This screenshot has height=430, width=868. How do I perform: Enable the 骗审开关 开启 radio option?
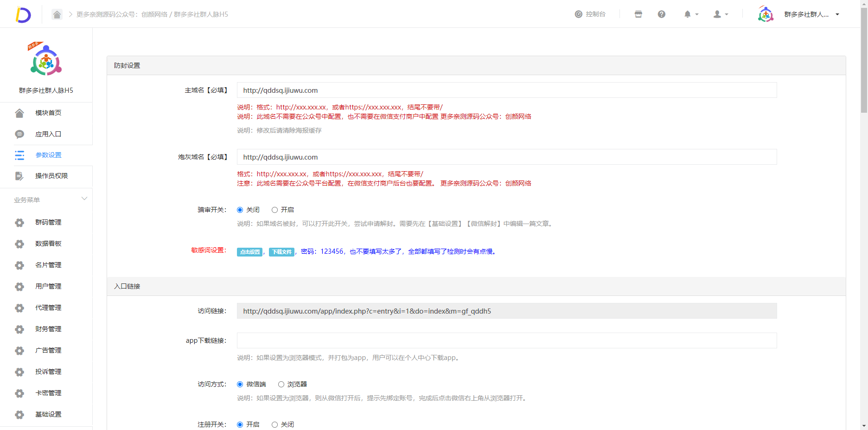[x=274, y=210]
